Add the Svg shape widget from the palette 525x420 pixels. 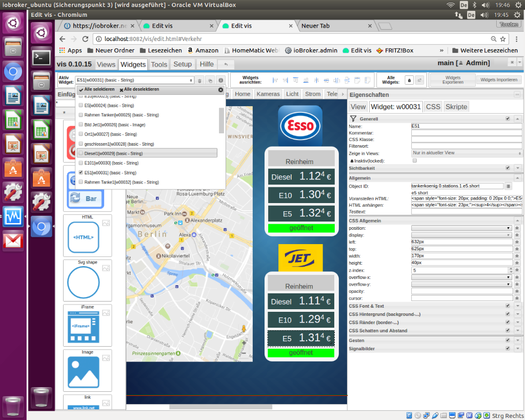click(87, 280)
